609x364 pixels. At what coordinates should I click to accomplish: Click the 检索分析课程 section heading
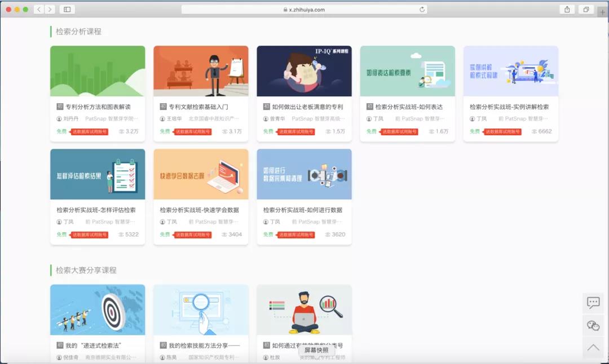(78, 32)
